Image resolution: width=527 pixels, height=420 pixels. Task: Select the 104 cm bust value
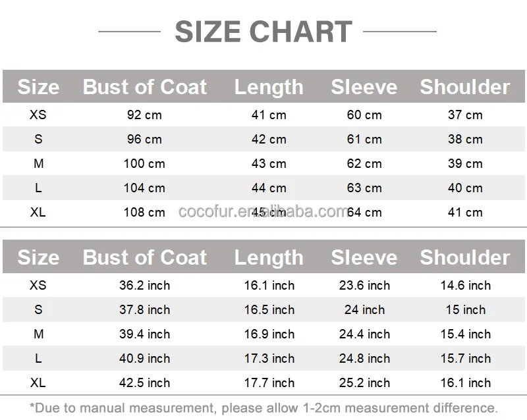(x=144, y=188)
